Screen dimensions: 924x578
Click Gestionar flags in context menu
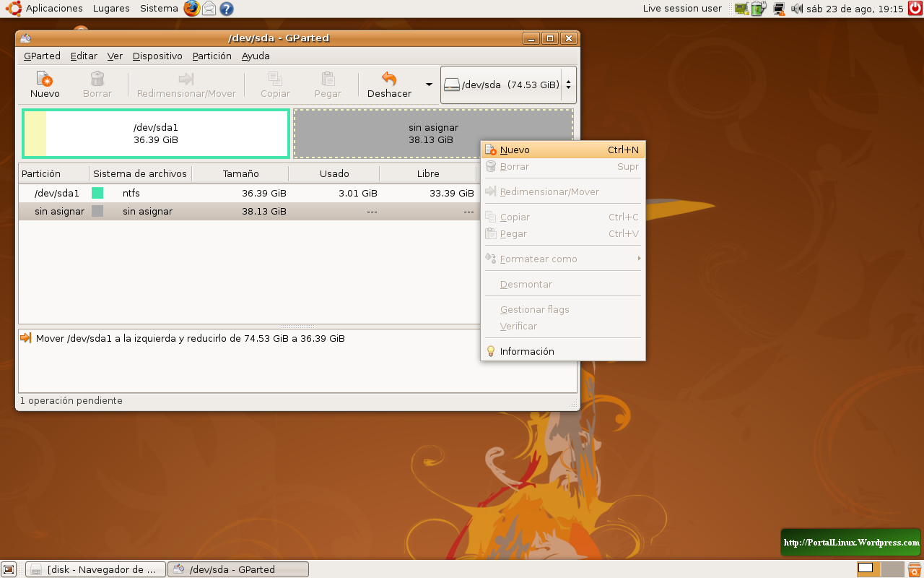pos(563,310)
